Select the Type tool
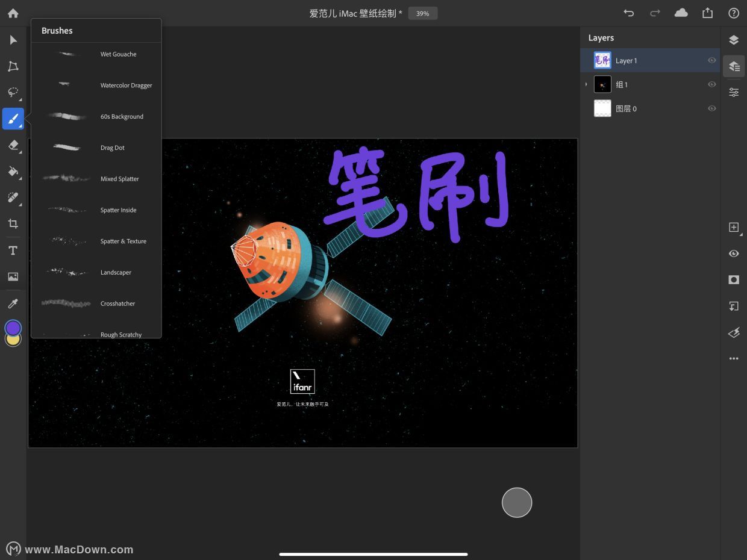Image resolution: width=747 pixels, height=560 pixels. (x=13, y=250)
